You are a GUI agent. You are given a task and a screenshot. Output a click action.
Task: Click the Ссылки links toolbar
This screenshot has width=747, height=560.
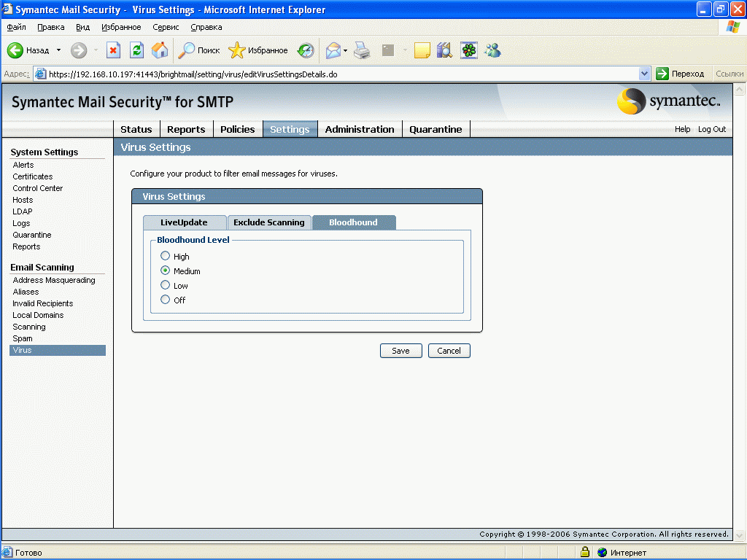point(729,74)
